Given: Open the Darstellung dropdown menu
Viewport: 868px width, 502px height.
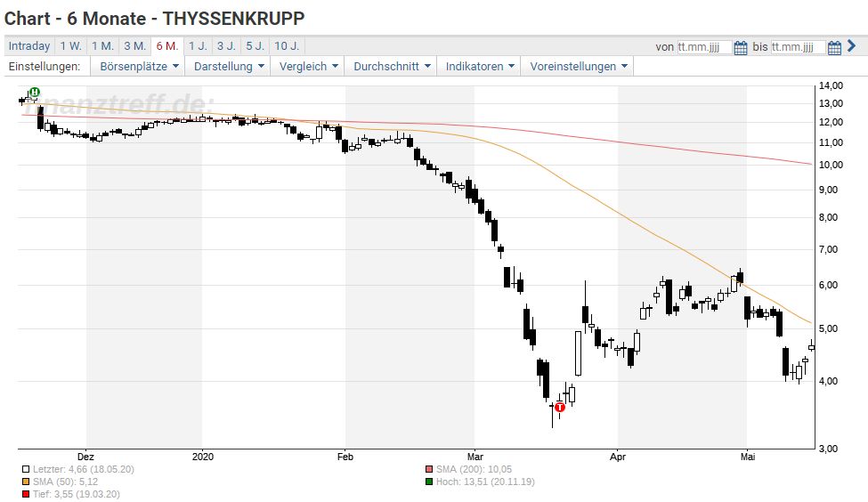Looking at the screenshot, I should [x=229, y=67].
